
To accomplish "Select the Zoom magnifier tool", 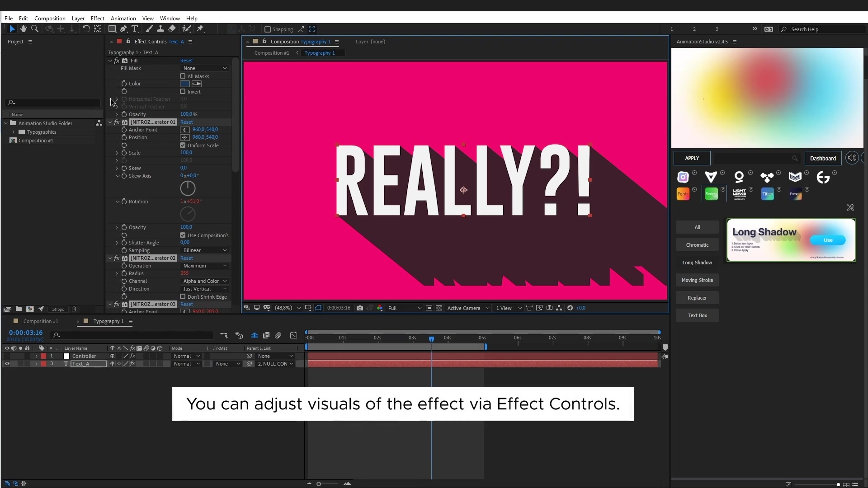I will pyautogui.click(x=34, y=29).
